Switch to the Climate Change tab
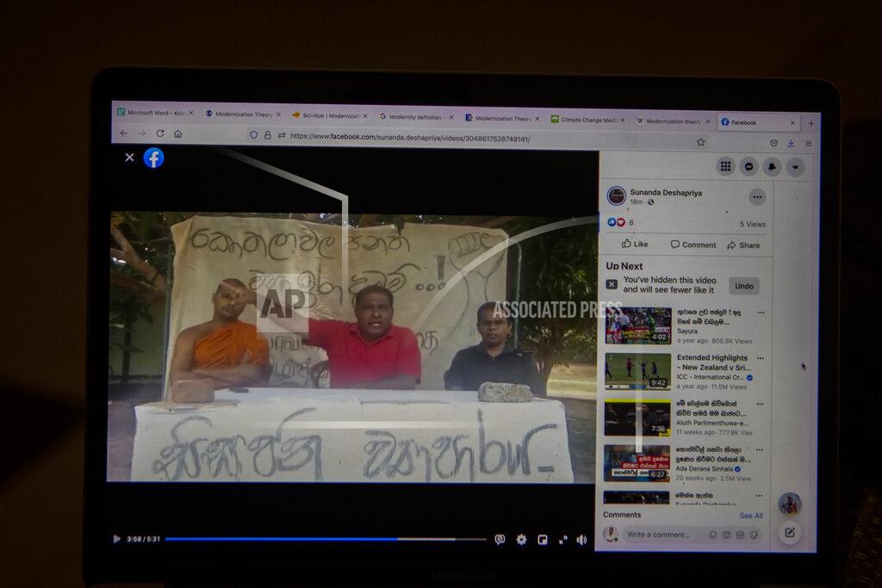This screenshot has width=882, height=588. click(587, 120)
